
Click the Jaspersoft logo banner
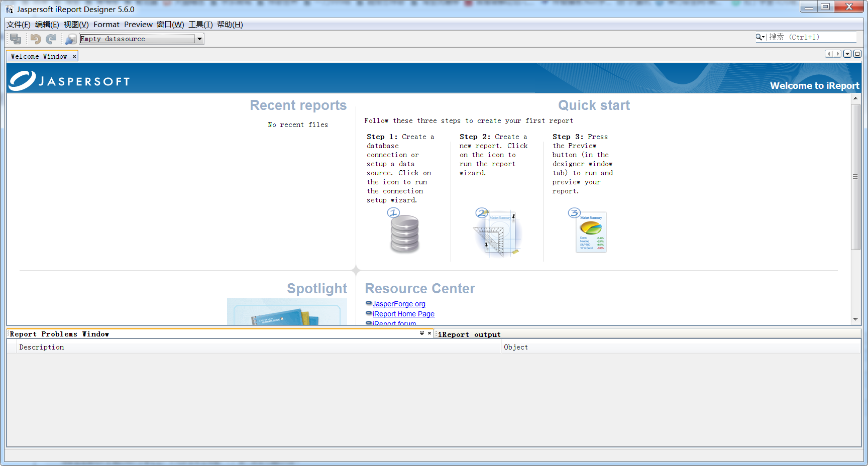(x=70, y=80)
